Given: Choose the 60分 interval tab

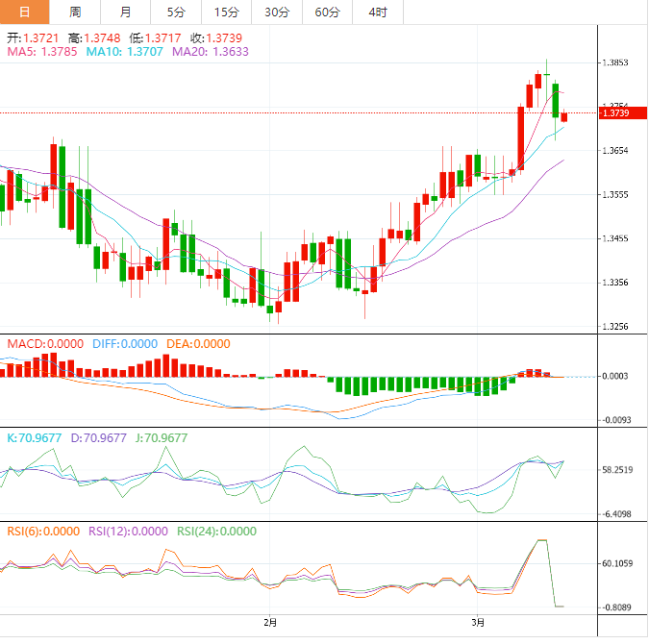Looking at the screenshot, I should click(327, 12).
